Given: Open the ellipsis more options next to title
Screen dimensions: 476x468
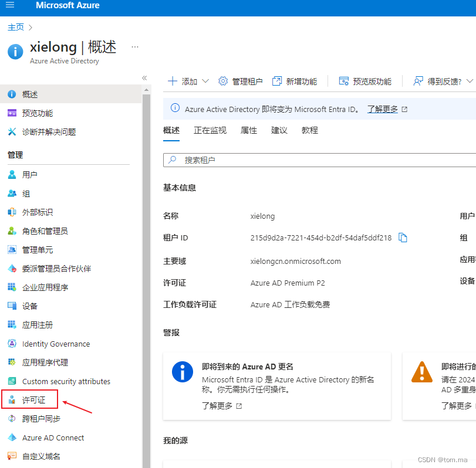Looking at the screenshot, I should [135, 47].
